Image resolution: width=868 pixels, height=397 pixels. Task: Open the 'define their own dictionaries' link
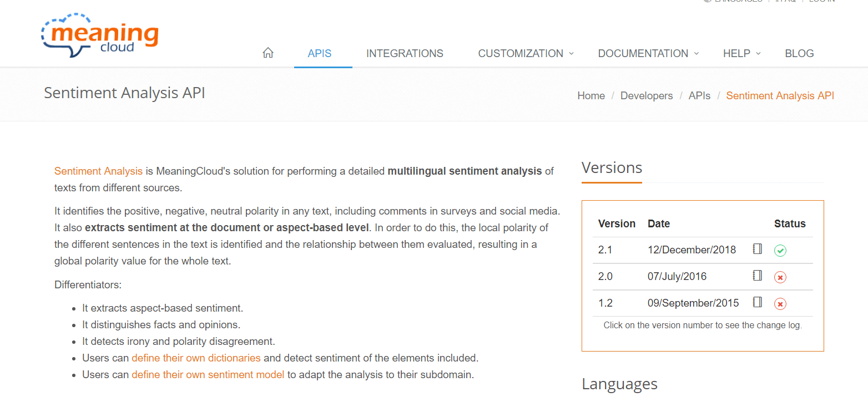tap(196, 358)
